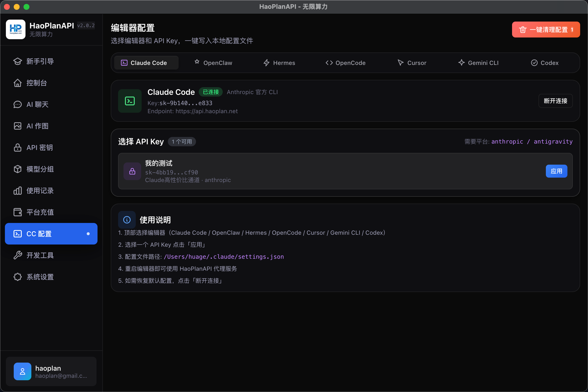This screenshot has width=588, height=392.
Task: Click the graduation cap icon beside 新手引导
Action: coord(17,61)
